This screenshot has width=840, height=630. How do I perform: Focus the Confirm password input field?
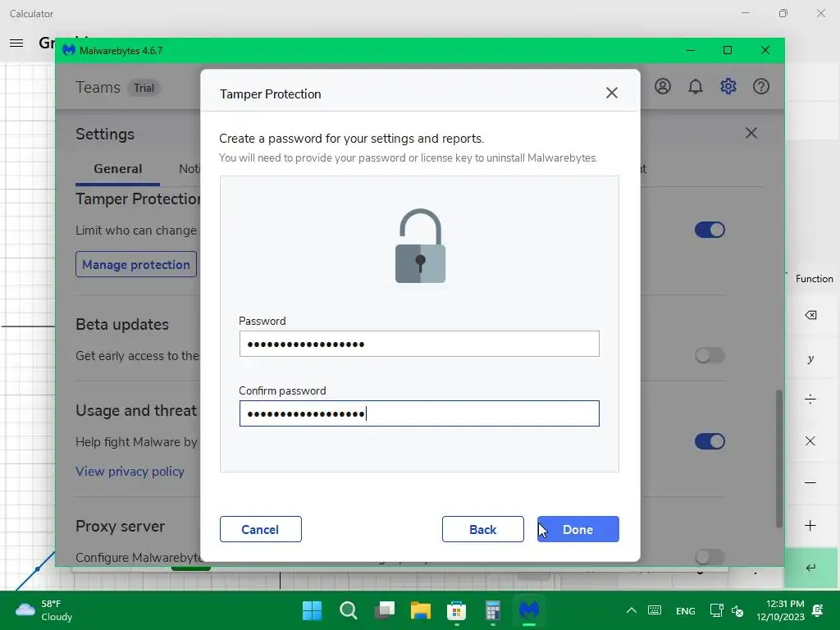click(x=419, y=413)
